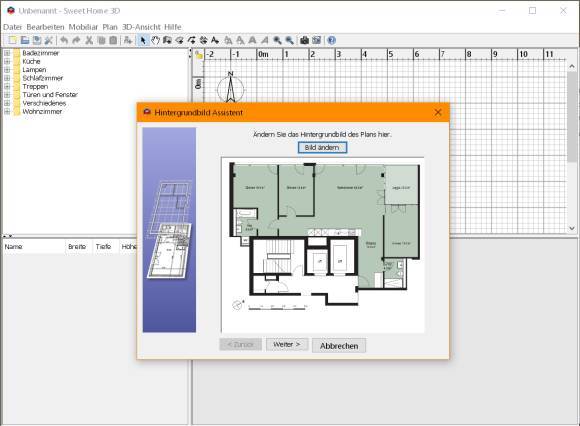This screenshot has width=580, height=426.
Task: Click the Cut scissors icon
Action: (89, 40)
